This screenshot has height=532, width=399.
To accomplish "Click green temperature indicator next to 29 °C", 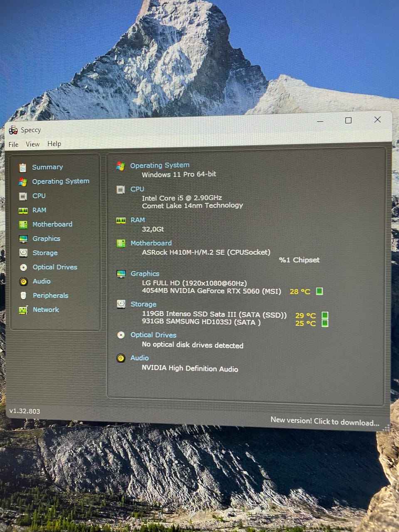I will pos(325,315).
